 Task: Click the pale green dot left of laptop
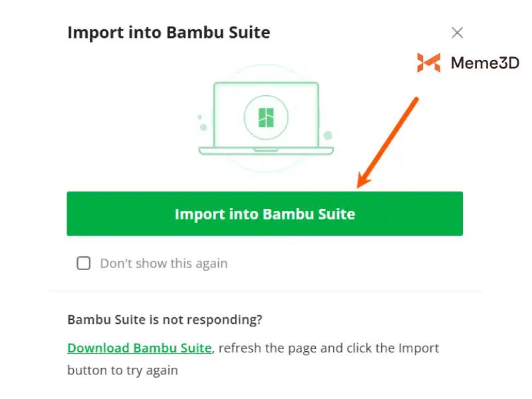coord(203,127)
